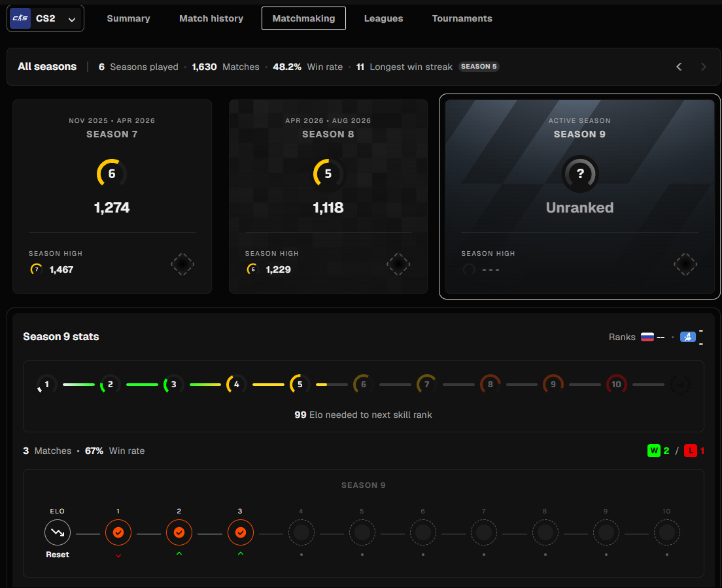Click the empty placement match 9 marker
Viewport: 722px width, 588px height.
click(606, 532)
